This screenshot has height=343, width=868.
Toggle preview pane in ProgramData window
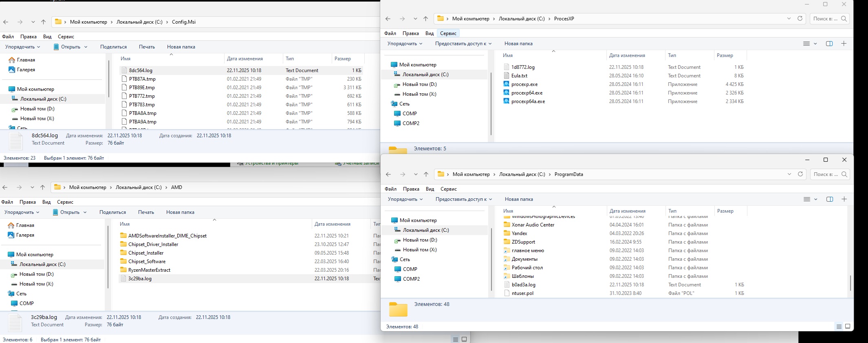click(829, 199)
